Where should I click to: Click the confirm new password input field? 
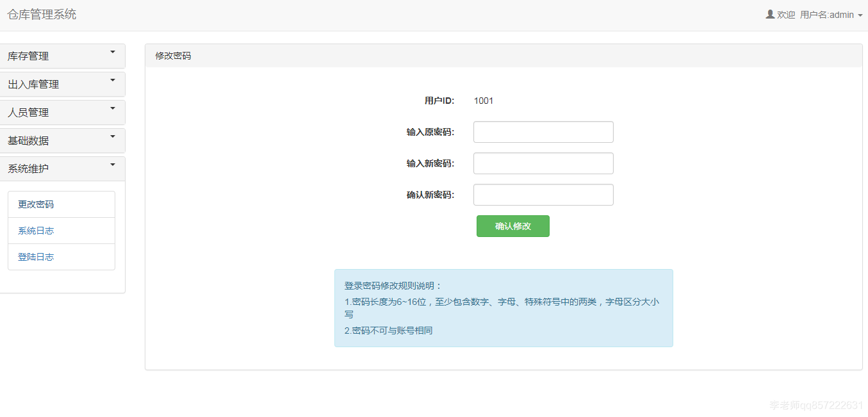pos(543,194)
